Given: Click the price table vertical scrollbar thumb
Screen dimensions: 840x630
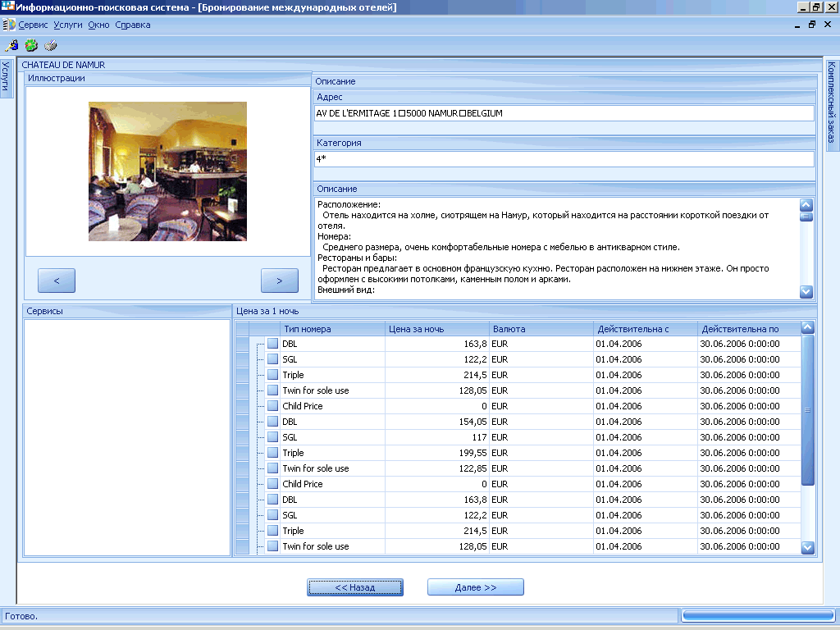Looking at the screenshot, I should coord(808,410).
